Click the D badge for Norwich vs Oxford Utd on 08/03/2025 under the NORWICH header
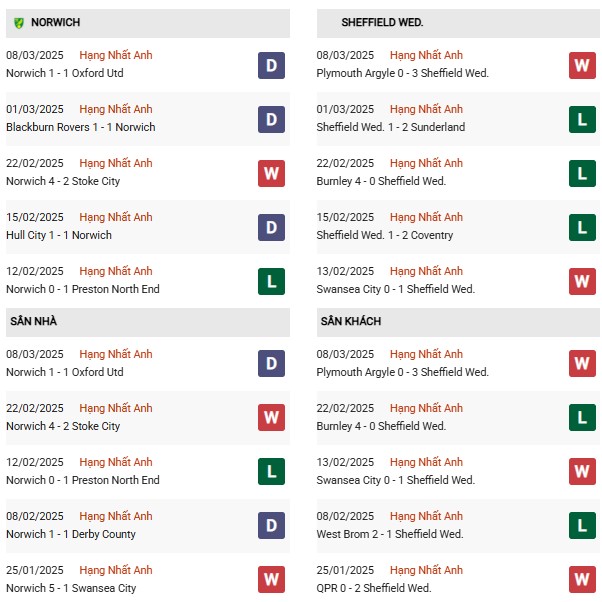Viewport: 602px width, 602px height. [x=271, y=66]
